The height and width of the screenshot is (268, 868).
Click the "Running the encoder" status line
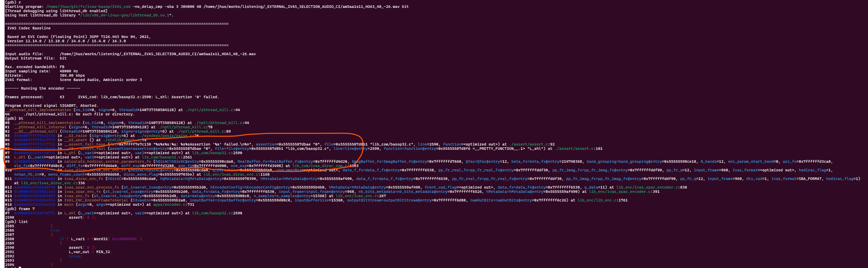tap(43, 88)
